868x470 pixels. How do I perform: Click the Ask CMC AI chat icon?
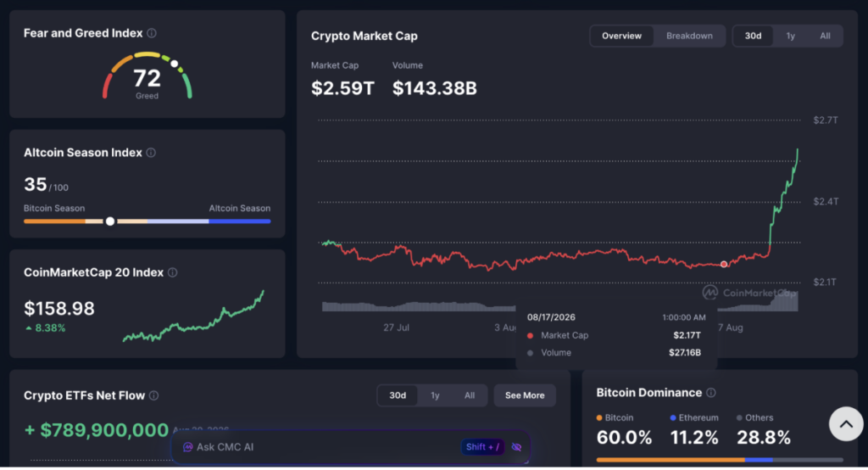tap(187, 447)
